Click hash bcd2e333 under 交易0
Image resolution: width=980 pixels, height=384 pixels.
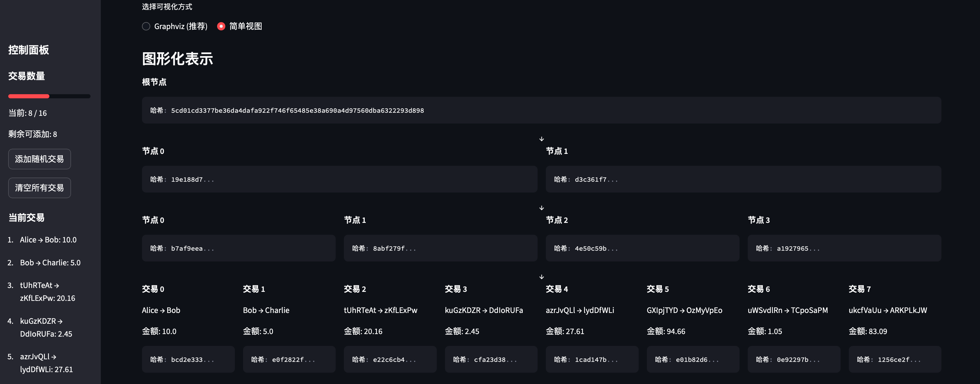pos(188,359)
